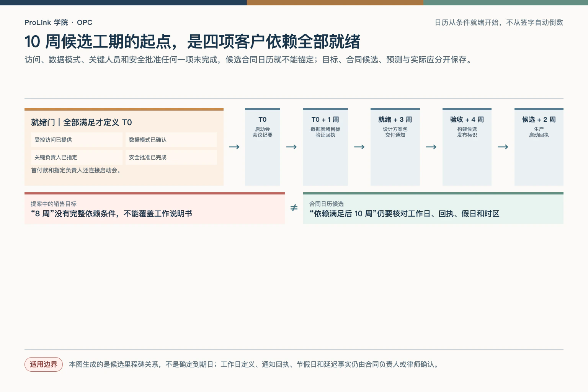
Task: Click the 构建候选 发布标识 text
Action: click(x=467, y=132)
